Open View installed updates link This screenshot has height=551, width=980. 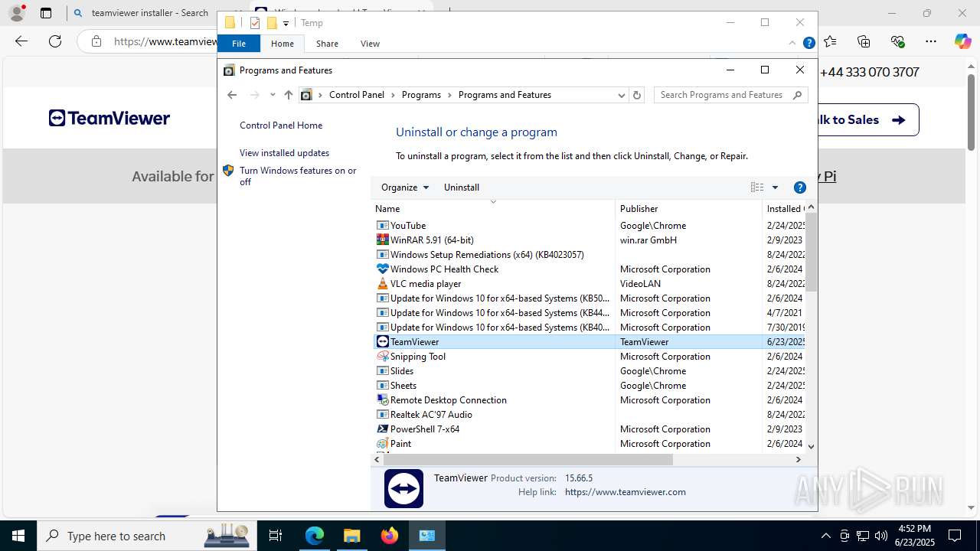(284, 153)
